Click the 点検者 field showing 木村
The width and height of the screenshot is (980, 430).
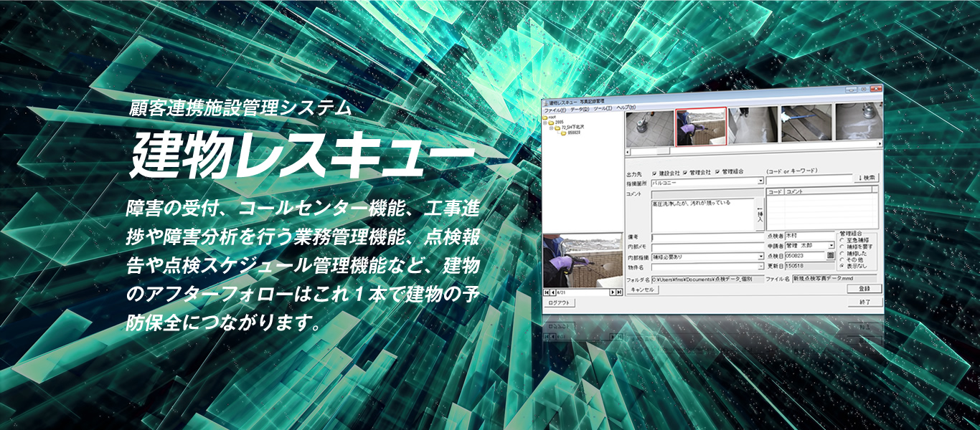click(809, 235)
